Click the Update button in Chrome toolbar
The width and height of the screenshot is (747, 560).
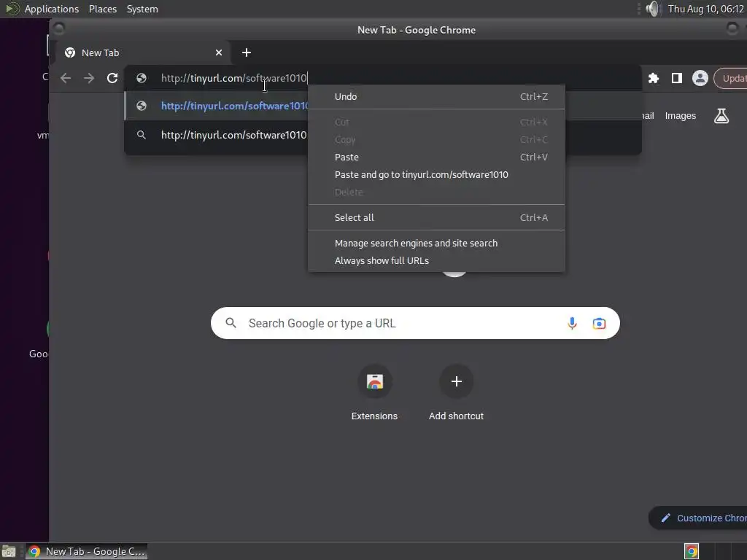(731, 78)
